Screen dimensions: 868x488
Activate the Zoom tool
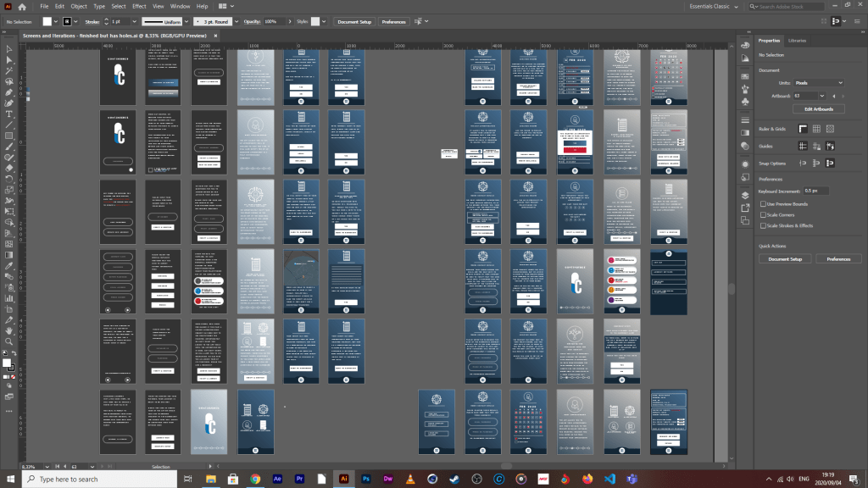click(8, 342)
